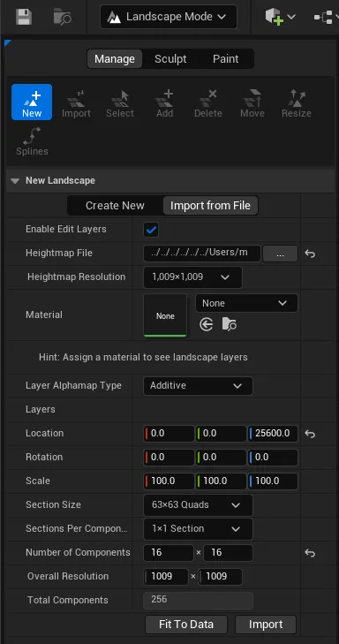Image resolution: width=339 pixels, height=644 pixels.
Task: Click the Import button at bottom
Action: pyautogui.click(x=266, y=625)
